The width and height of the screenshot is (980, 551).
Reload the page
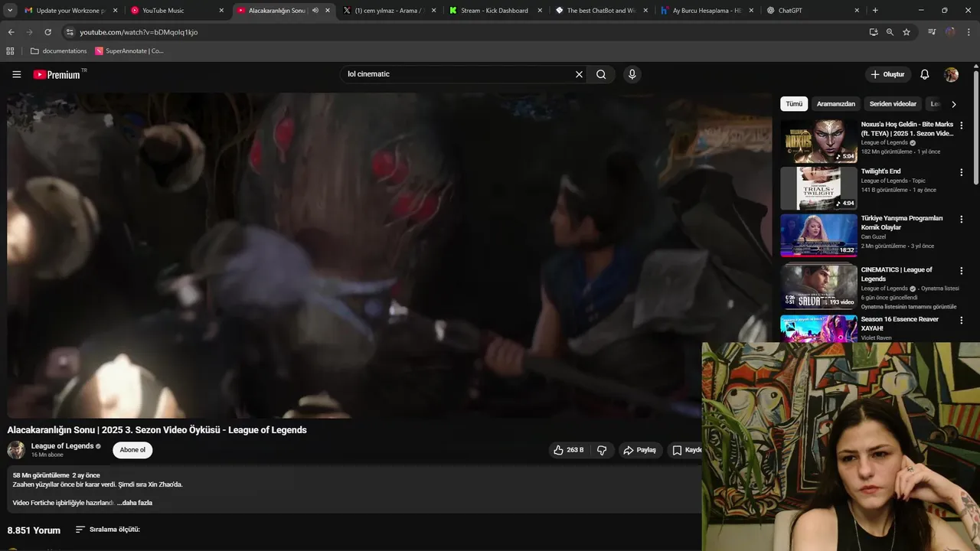(47, 32)
